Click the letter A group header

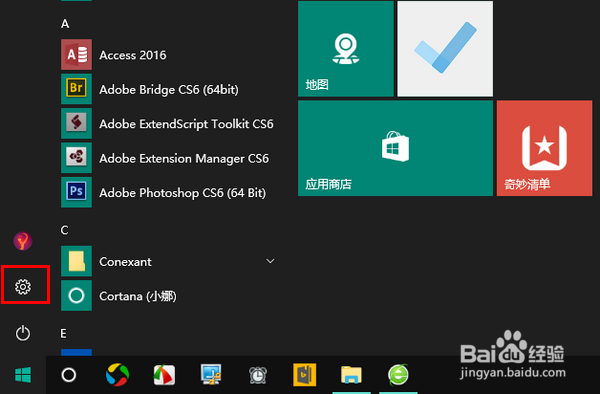coord(65,24)
